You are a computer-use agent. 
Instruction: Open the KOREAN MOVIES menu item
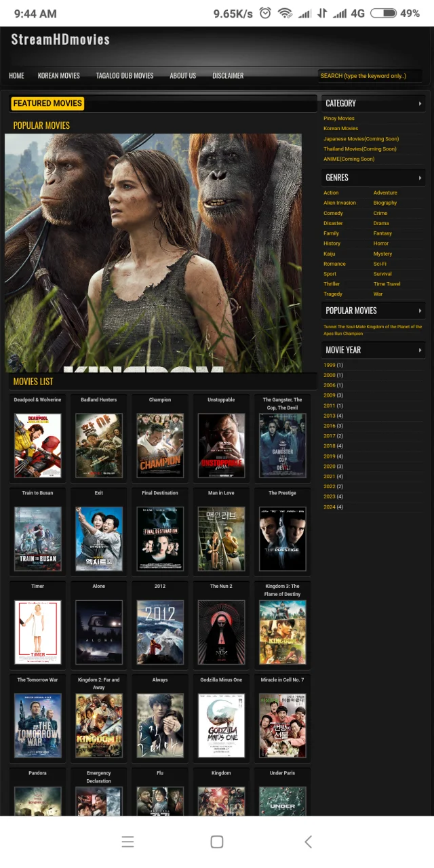[59, 75]
